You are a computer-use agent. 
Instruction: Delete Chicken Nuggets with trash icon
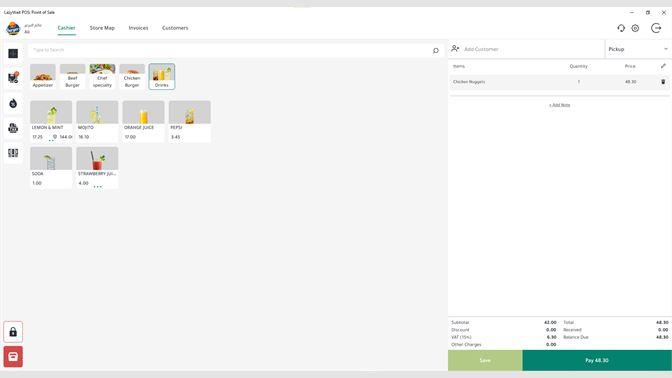tap(663, 81)
